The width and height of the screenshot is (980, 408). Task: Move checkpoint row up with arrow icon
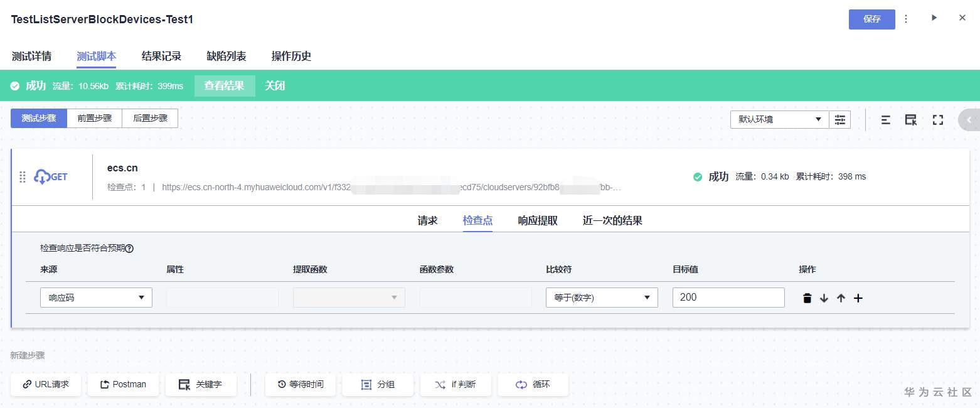pos(841,298)
